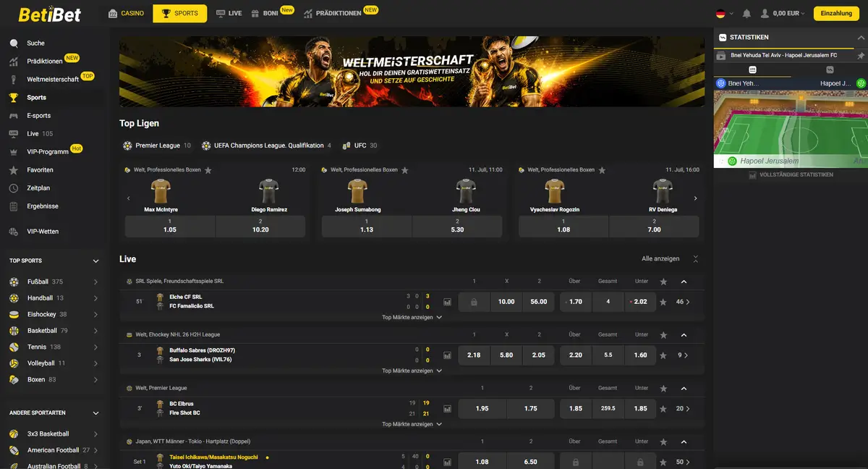Click the Weltmeisterschaft promo banner
This screenshot has height=469, width=868.
[x=412, y=72]
